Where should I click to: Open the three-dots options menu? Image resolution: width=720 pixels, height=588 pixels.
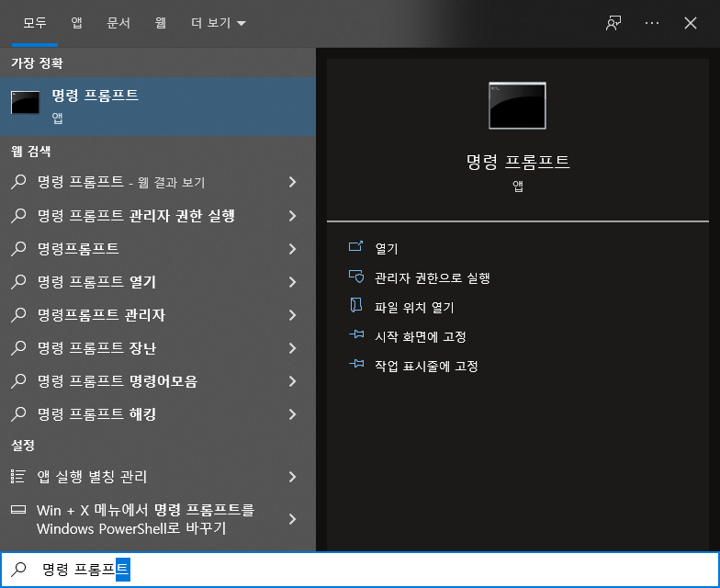tap(652, 23)
